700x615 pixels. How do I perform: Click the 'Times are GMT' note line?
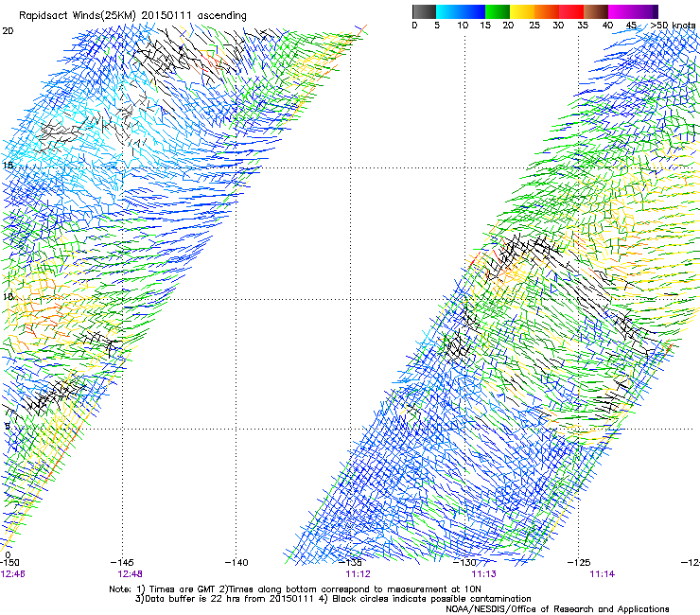(x=294, y=589)
